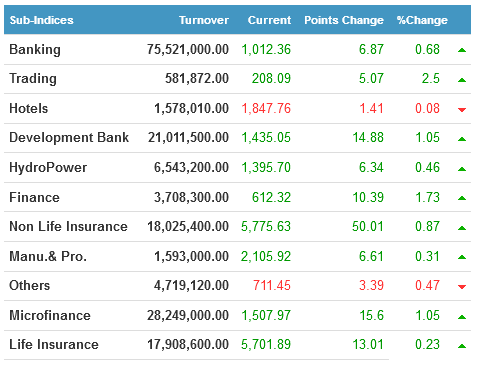This screenshot has height=365, width=482.
Task: Select Microfinance turnover 28,249,000.00
Action: tap(188, 315)
